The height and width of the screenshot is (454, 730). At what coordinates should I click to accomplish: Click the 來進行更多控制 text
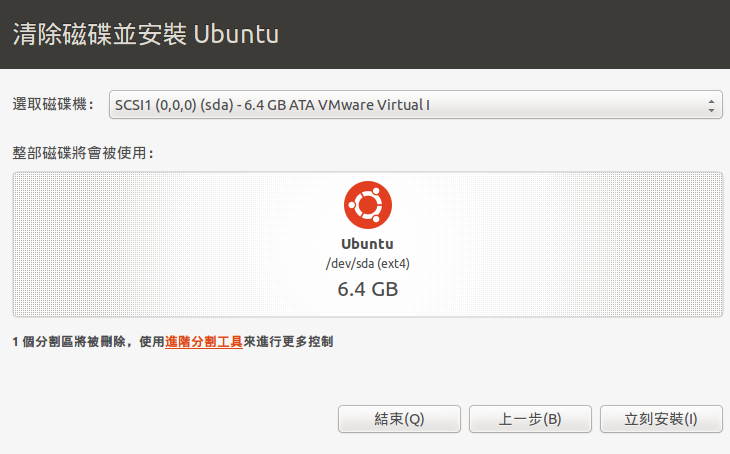[288, 342]
